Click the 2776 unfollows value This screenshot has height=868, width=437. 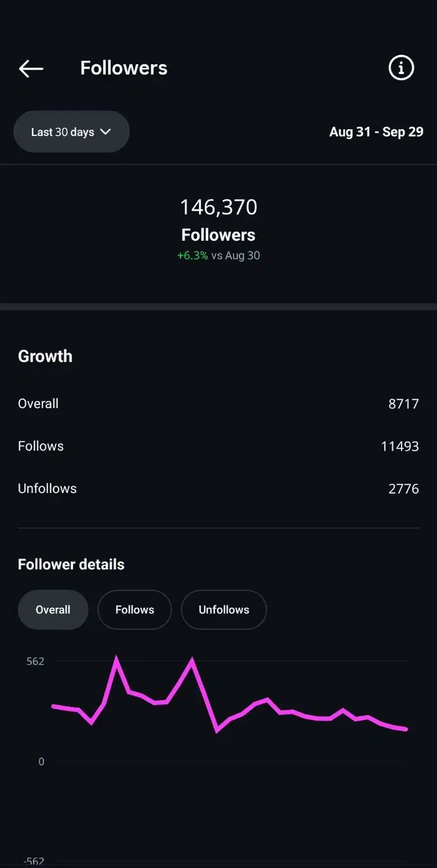click(403, 489)
